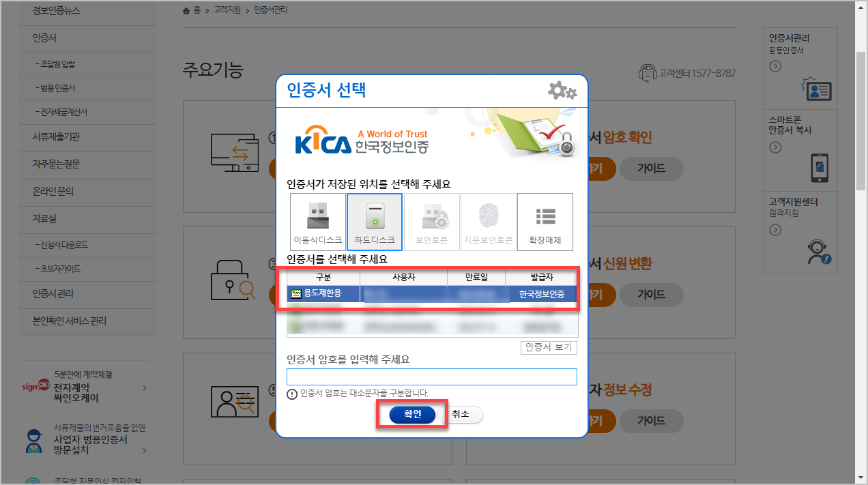
Task: Click 가이드 button beside 암호 확인
Action: pos(651,168)
